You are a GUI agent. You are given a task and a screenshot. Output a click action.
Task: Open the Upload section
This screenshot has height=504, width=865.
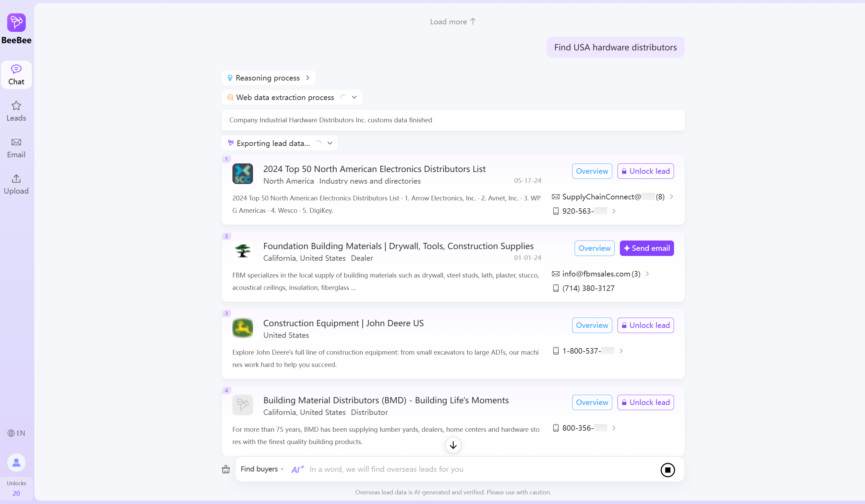pyautogui.click(x=16, y=184)
